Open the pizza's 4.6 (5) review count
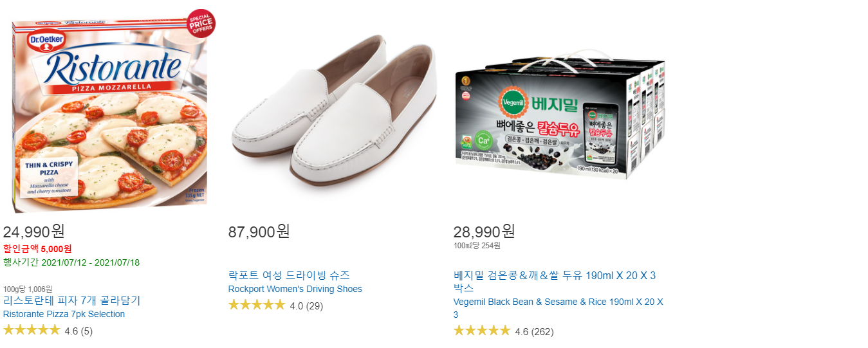The height and width of the screenshot is (348, 868). coord(78,331)
